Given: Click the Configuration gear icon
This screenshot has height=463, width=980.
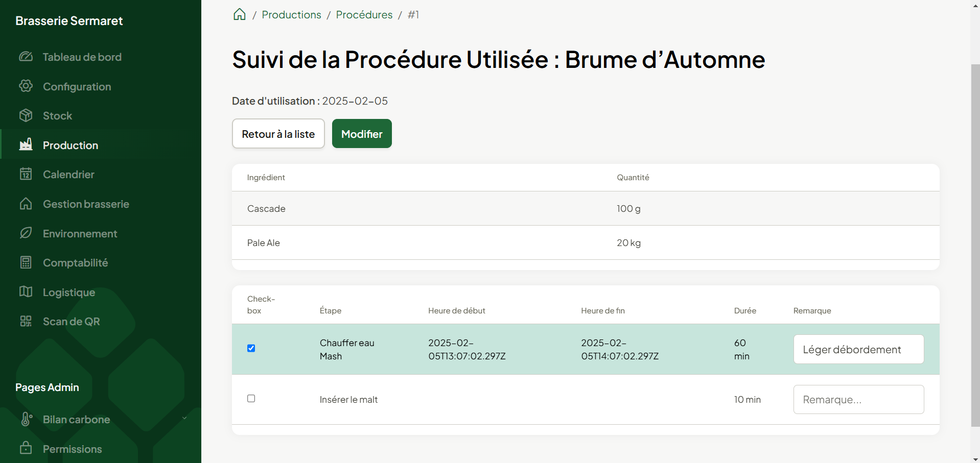Looking at the screenshot, I should pos(26,86).
